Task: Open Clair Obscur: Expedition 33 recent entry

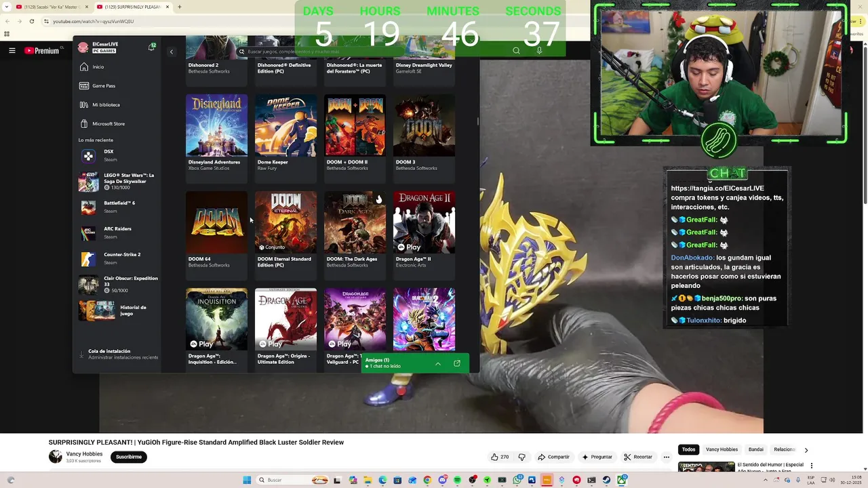Action: click(117, 284)
